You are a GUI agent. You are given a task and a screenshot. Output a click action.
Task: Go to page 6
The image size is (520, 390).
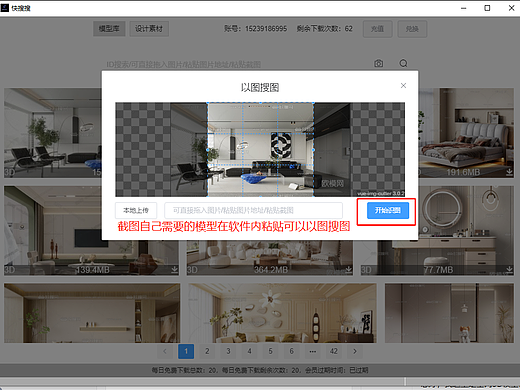[x=292, y=351]
